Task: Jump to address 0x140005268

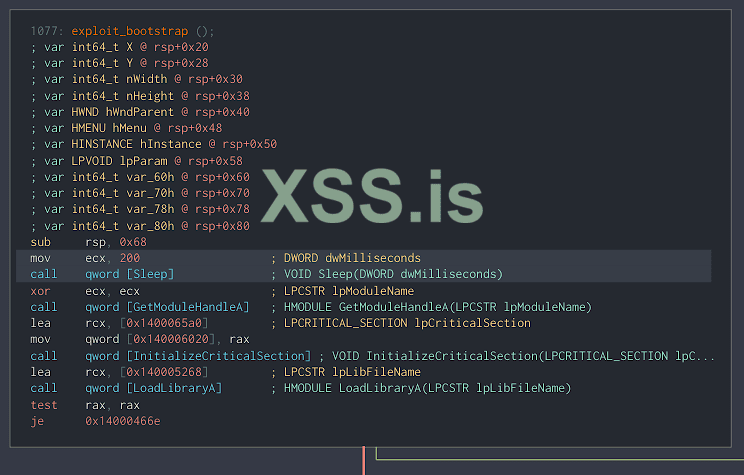Action: pyautogui.click(x=164, y=373)
